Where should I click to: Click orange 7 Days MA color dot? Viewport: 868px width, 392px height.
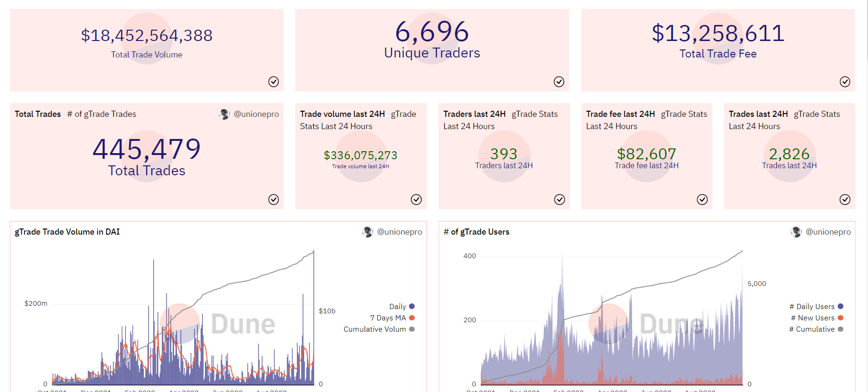click(412, 318)
